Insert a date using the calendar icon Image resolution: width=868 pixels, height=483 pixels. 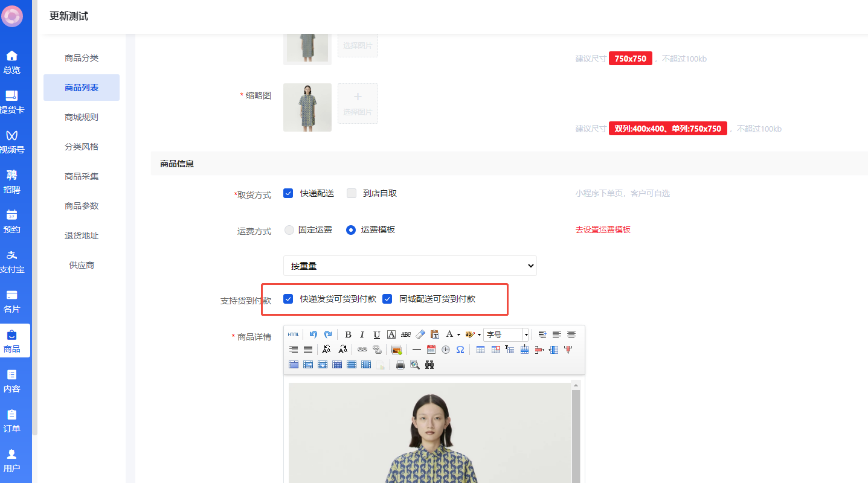pos(431,350)
